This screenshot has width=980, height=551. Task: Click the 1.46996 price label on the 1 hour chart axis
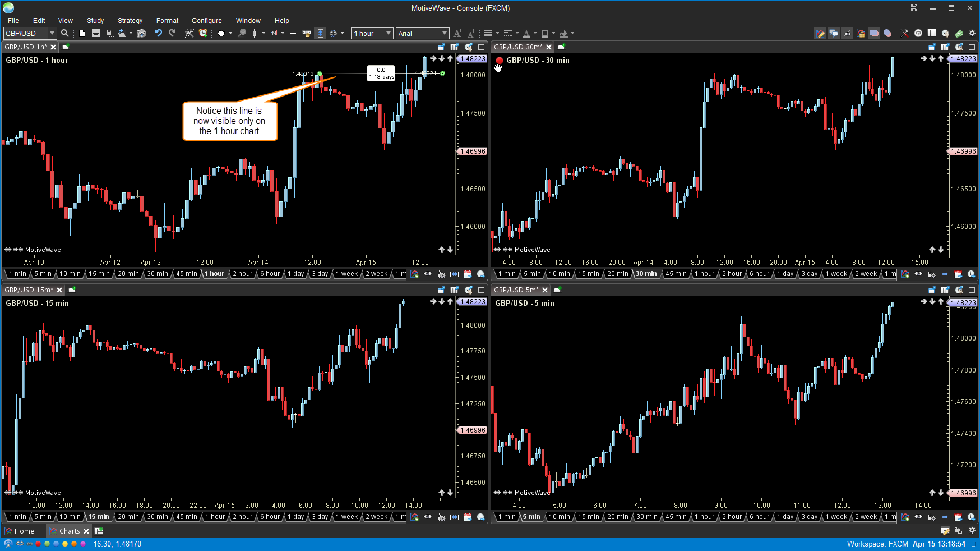tap(473, 151)
